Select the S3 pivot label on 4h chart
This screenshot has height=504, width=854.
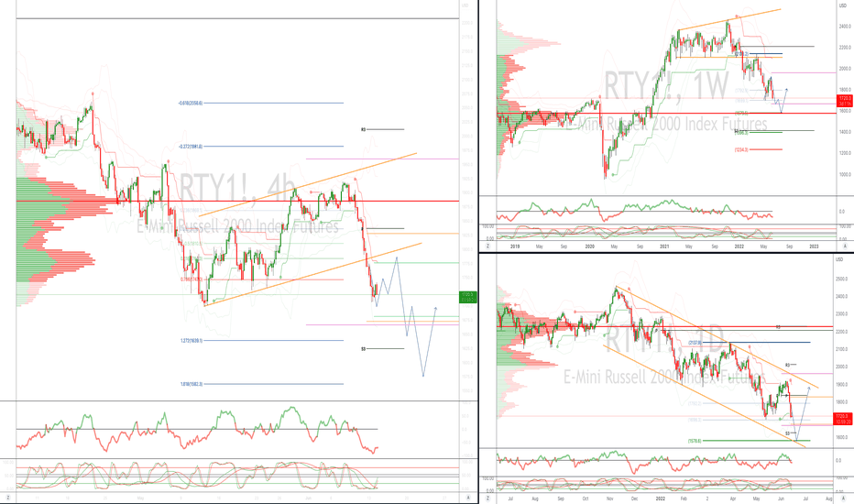point(363,349)
